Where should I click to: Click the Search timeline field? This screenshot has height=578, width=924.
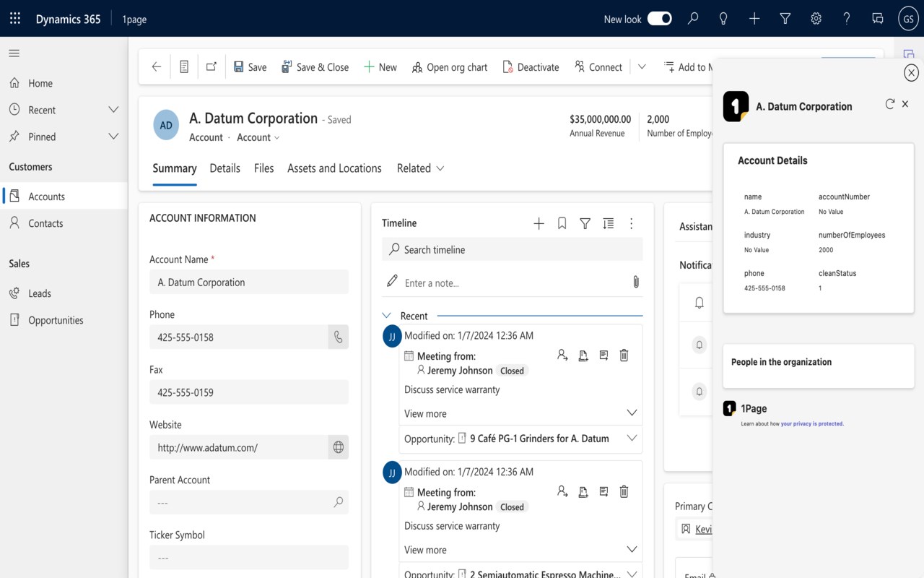513,250
